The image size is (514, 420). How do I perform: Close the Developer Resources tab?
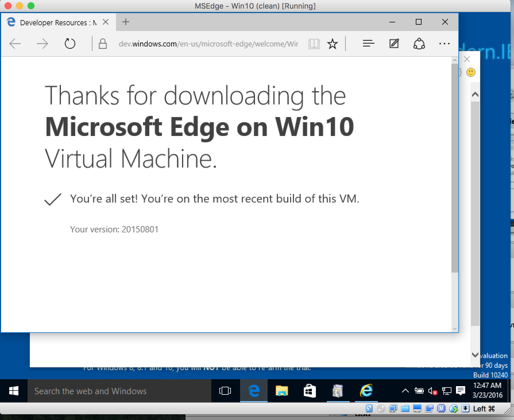[106, 22]
